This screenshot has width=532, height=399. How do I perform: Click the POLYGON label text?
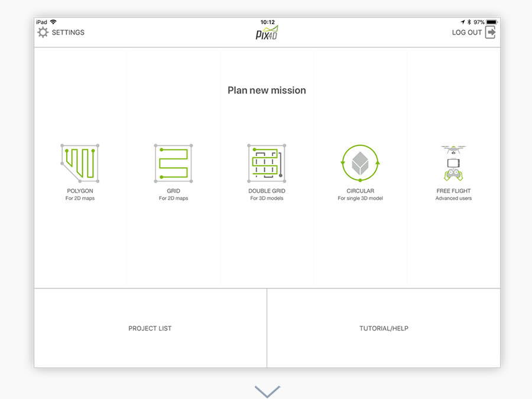click(x=80, y=191)
